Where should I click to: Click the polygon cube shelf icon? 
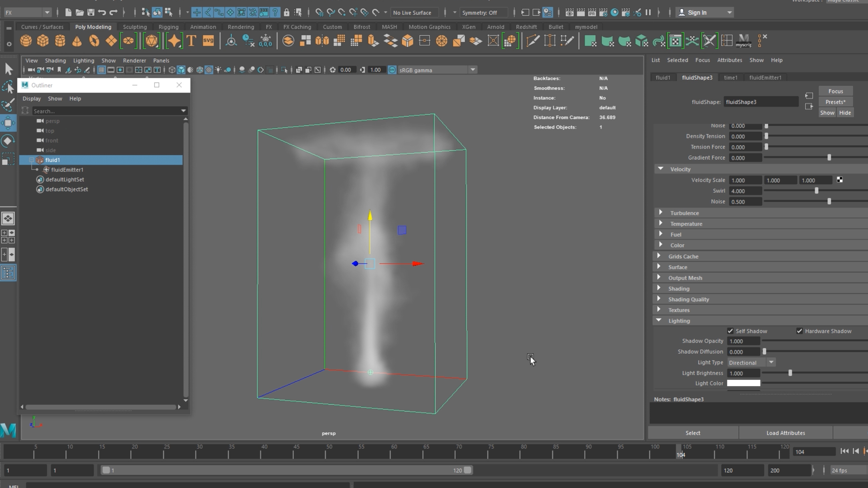click(x=43, y=41)
